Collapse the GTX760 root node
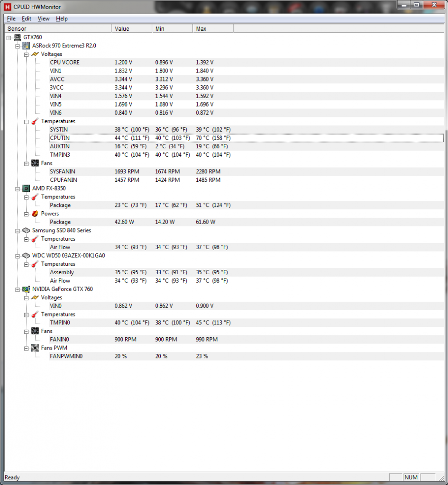 (9, 38)
